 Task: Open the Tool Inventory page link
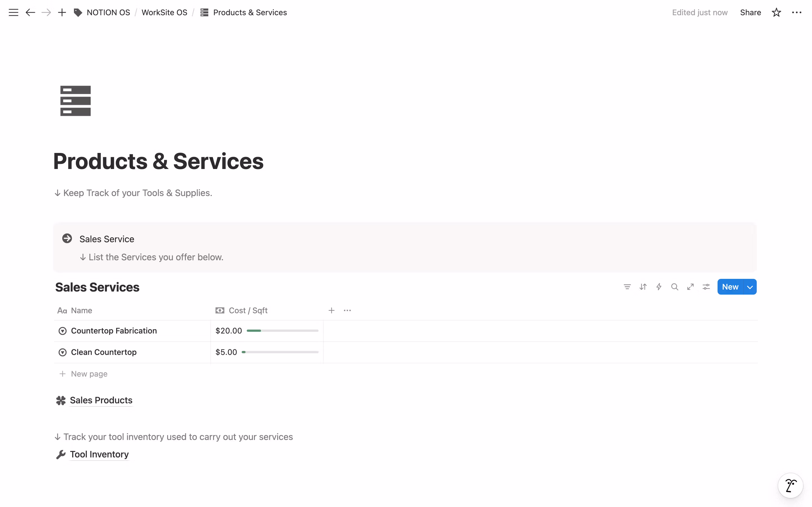pos(99,454)
